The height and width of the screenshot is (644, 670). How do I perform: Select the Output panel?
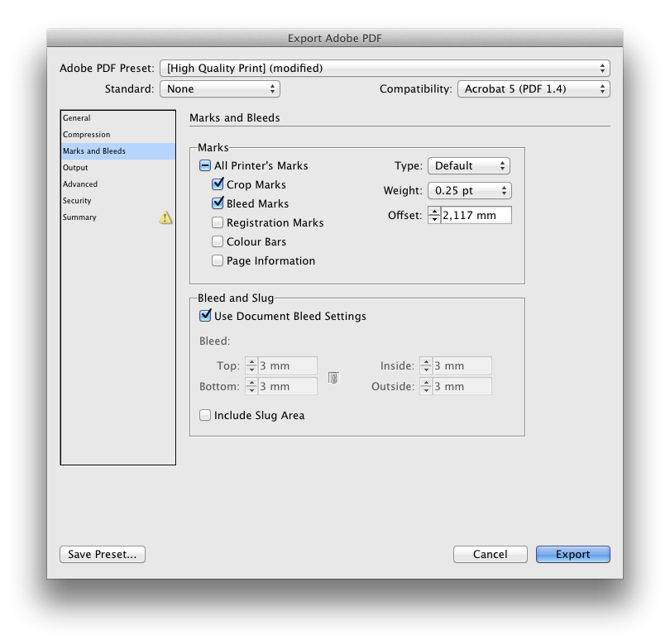click(118, 168)
